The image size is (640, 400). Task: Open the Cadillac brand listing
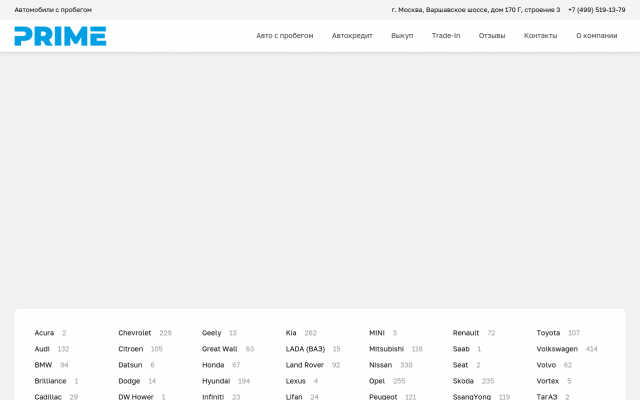pyautogui.click(x=48, y=396)
